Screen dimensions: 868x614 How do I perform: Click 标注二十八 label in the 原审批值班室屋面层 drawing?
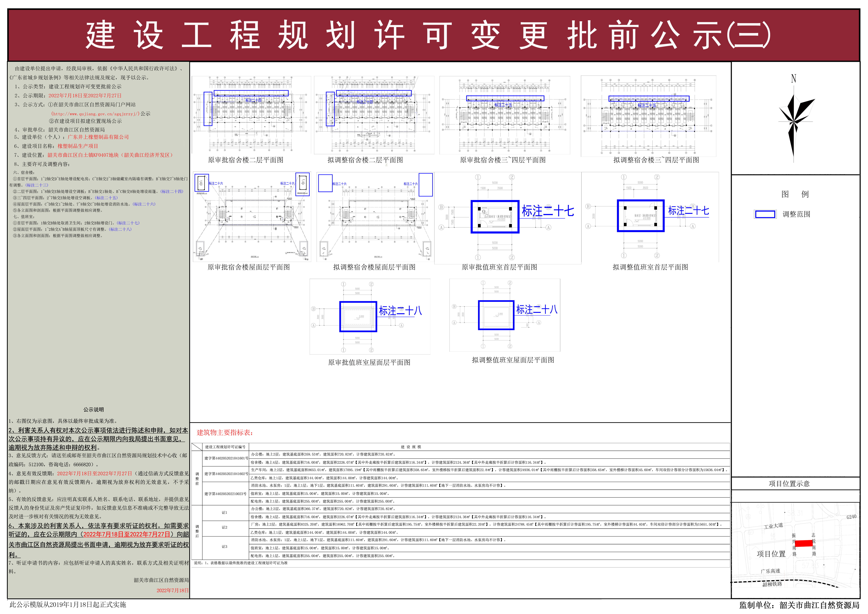coord(400,311)
